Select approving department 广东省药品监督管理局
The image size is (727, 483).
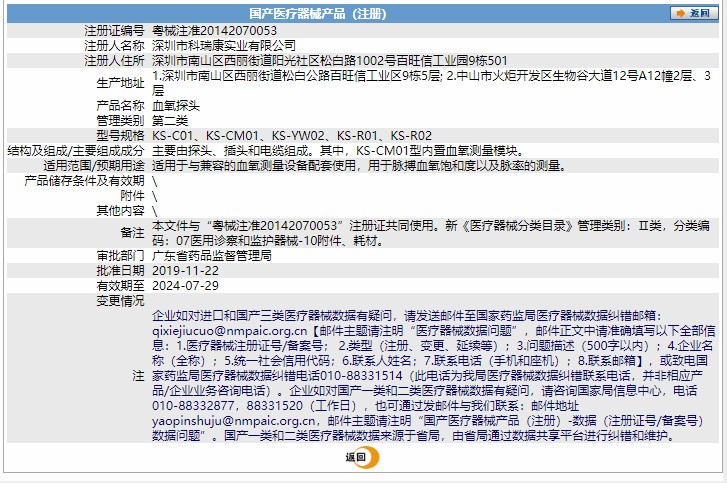pyautogui.click(x=212, y=256)
